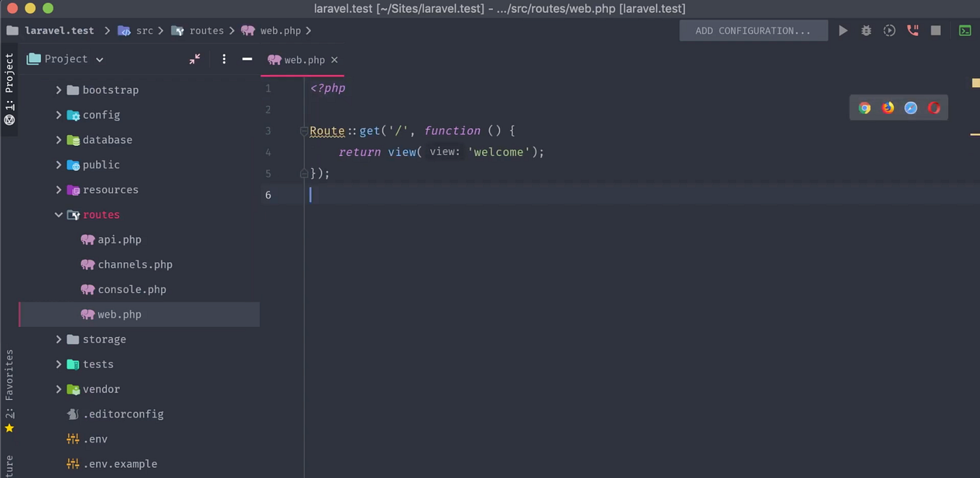Select console.php in the project tree
Screen dimensions: 980x478
[132, 289]
